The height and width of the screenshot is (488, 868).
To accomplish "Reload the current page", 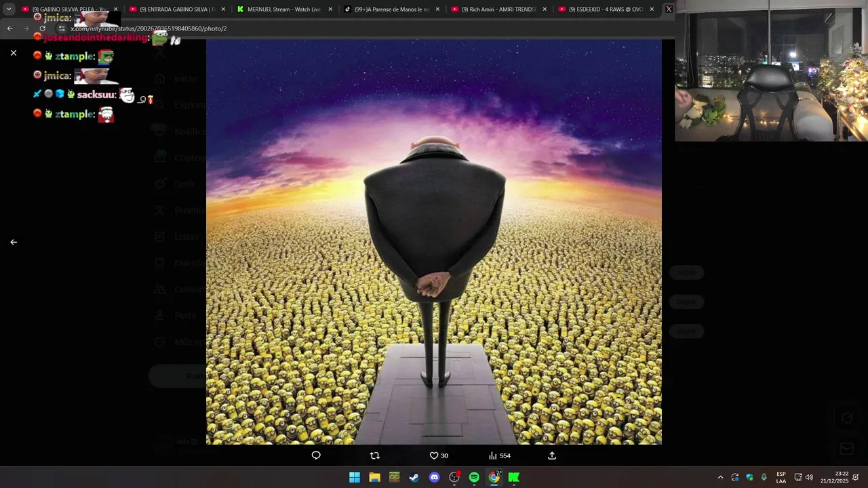I will (42, 28).
